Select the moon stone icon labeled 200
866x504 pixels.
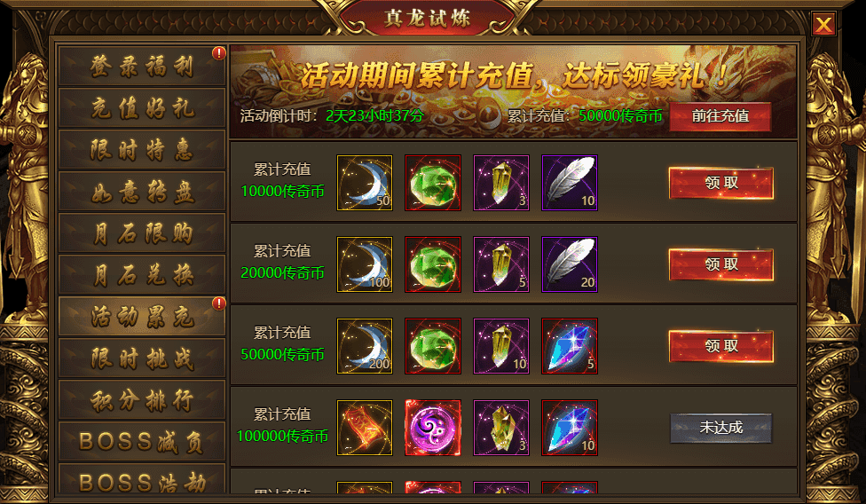point(365,346)
